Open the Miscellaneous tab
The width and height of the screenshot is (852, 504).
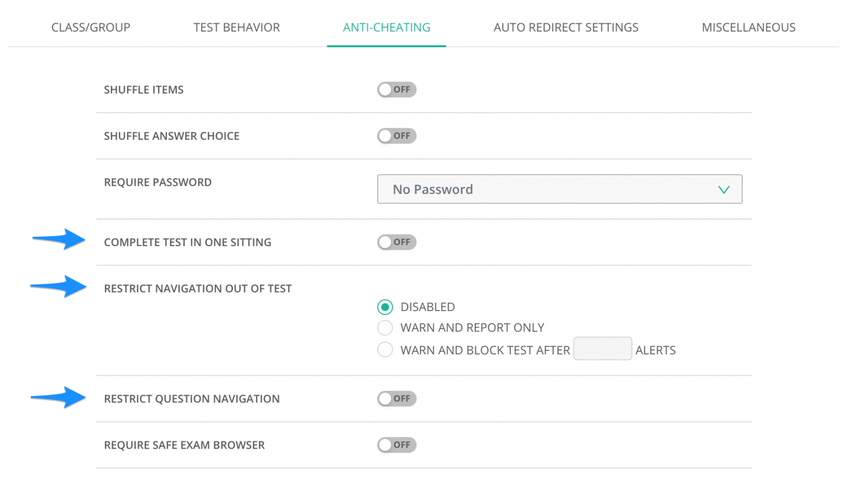coord(748,27)
